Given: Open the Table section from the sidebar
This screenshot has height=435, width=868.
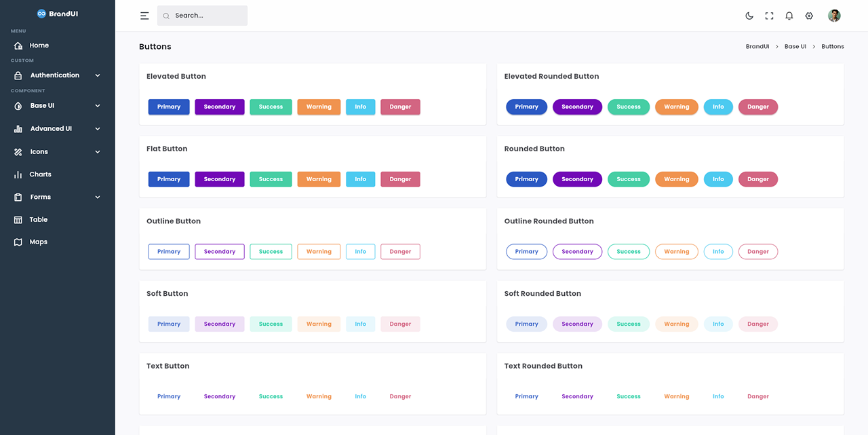Looking at the screenshot, I should click(37, 219).
